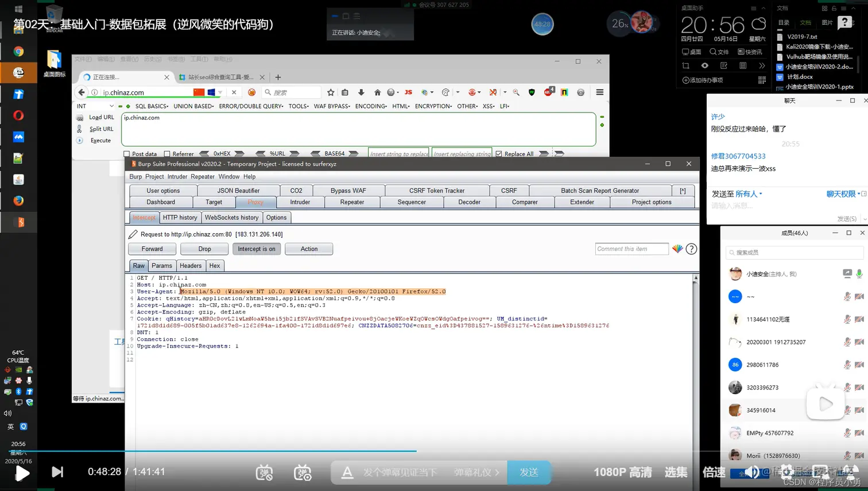Click the QR code icon in desktop assistant
This screenshot has width=868, height=491.
[x=762, y=80]
